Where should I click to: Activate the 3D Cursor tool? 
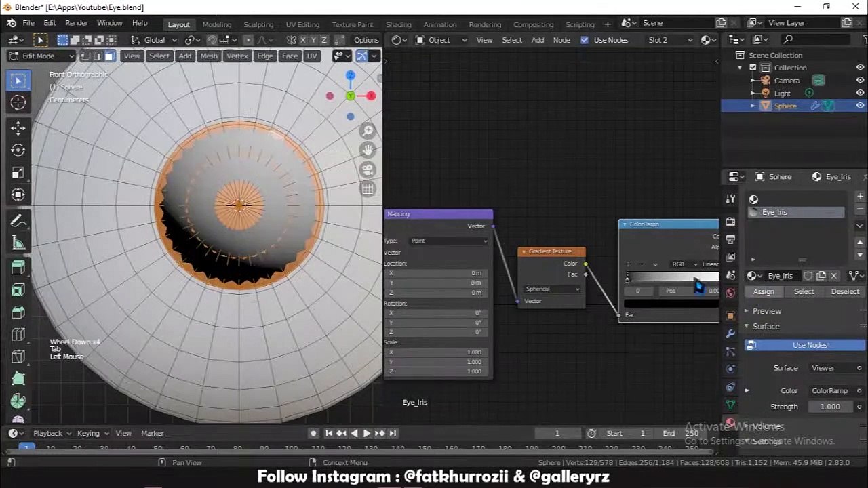coord(18,102)
